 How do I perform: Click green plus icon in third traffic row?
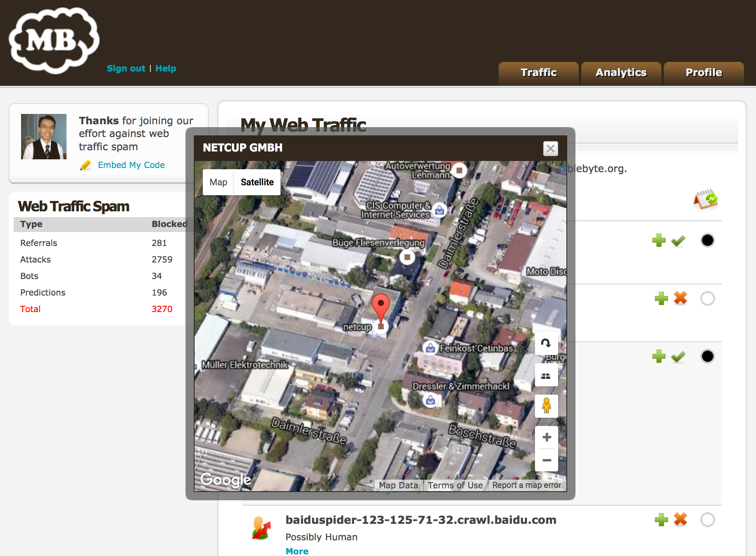[x=659, y=356]
